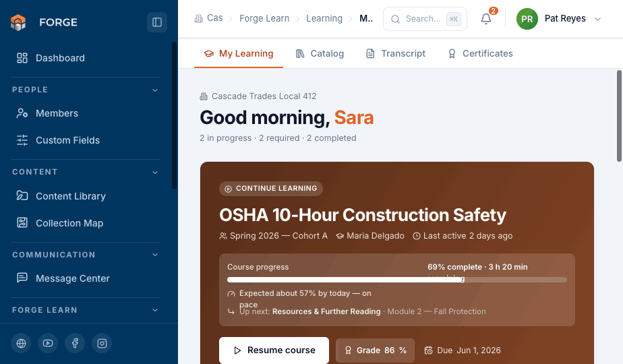623x364 pixels.
Task: Open the website globe icon link
Action: click(x=21, y=343)
